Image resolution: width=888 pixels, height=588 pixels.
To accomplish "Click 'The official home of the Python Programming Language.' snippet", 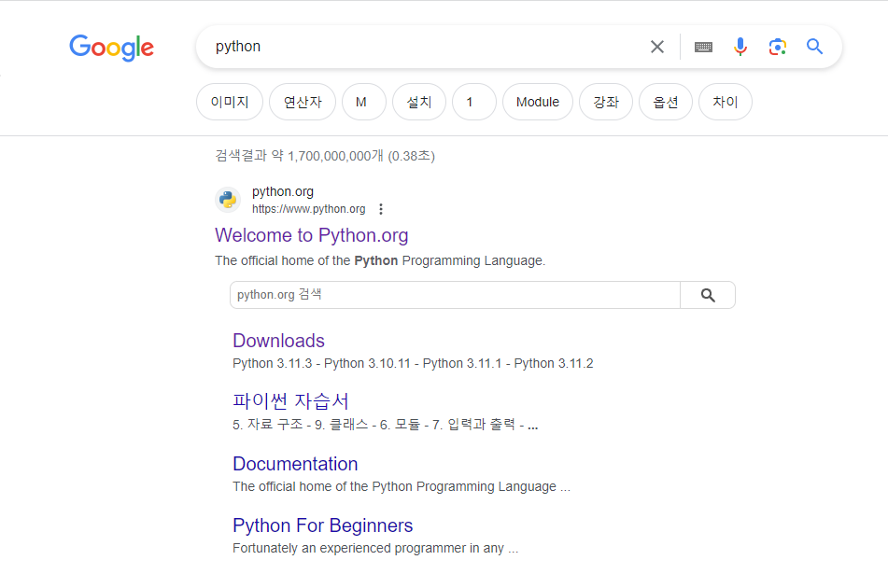I will pos(380,261).
